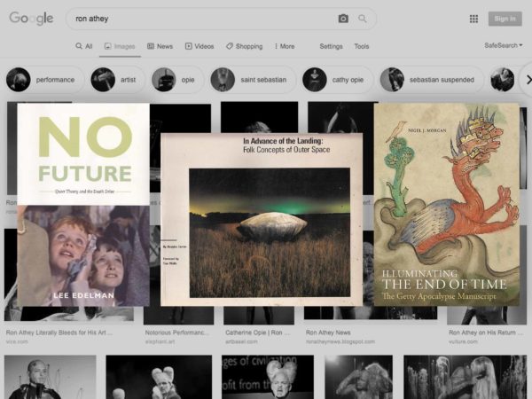Open 'Ron Athey Literally Bleeds for His Art' result
532x399 pixels.
pyautogui.click(x=59, y=332)
